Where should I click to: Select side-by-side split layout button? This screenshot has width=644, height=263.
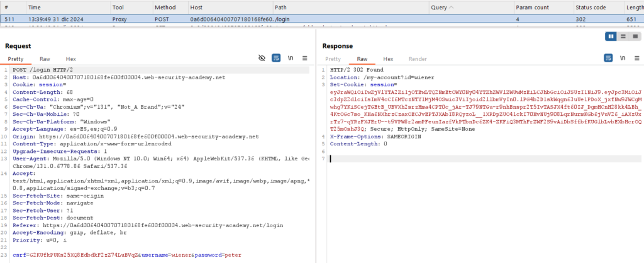point(611,36)
